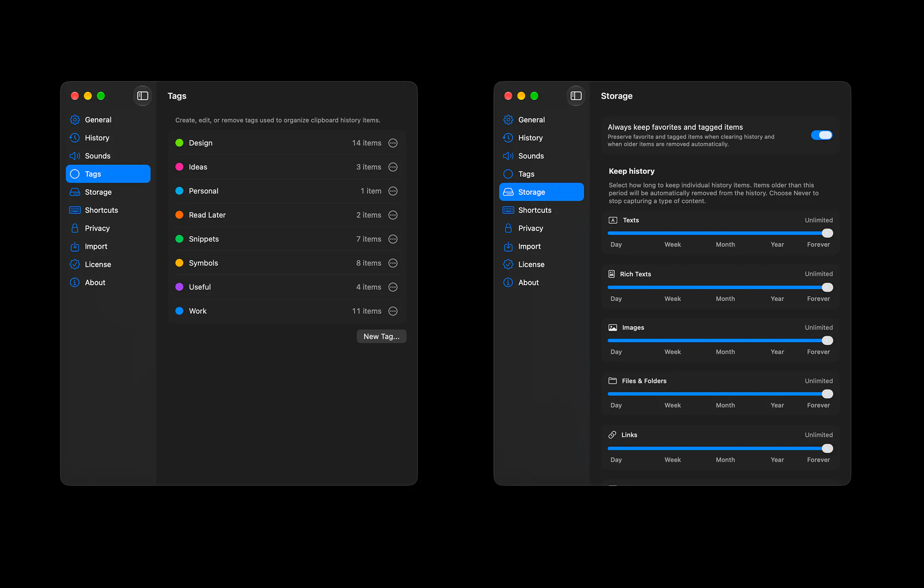Open options menu for Personal tag

[393, 191]
